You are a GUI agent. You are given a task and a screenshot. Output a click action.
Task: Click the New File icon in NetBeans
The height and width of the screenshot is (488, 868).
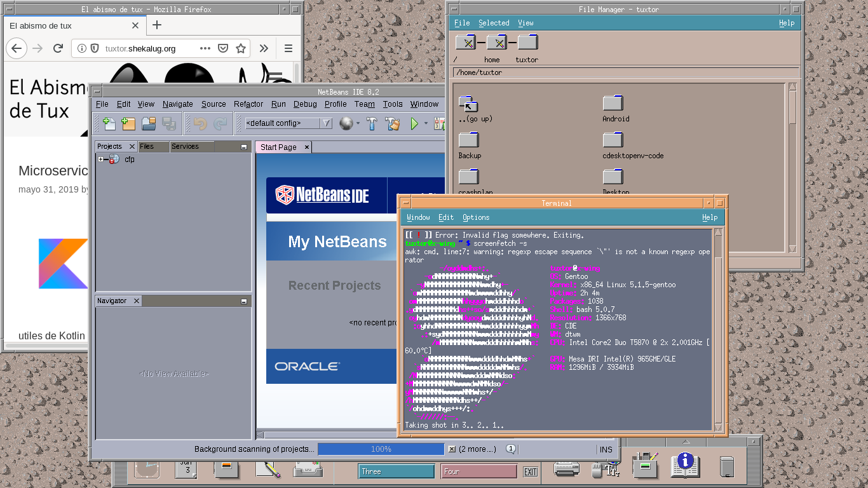coord(109,123)
